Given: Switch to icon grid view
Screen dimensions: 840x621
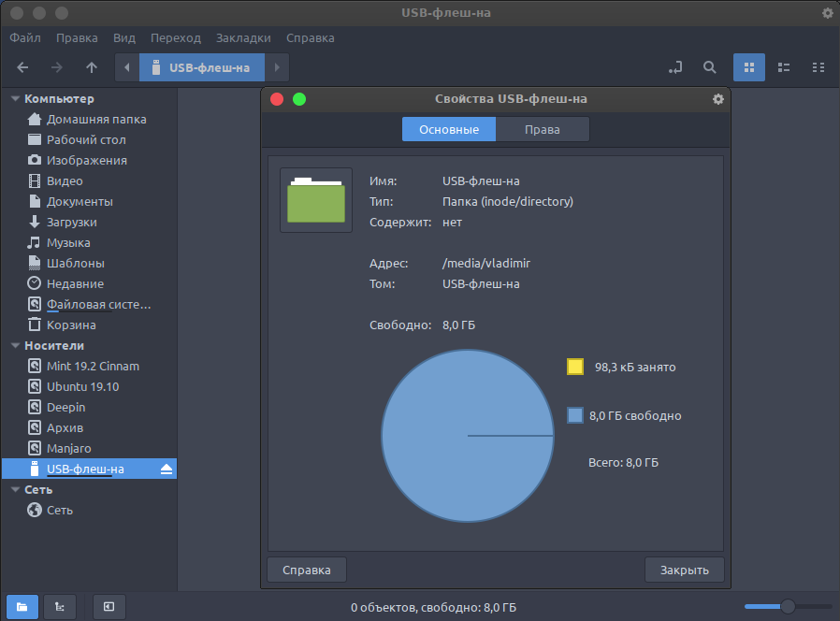Looking at the screenshot, I should (749, 67).
